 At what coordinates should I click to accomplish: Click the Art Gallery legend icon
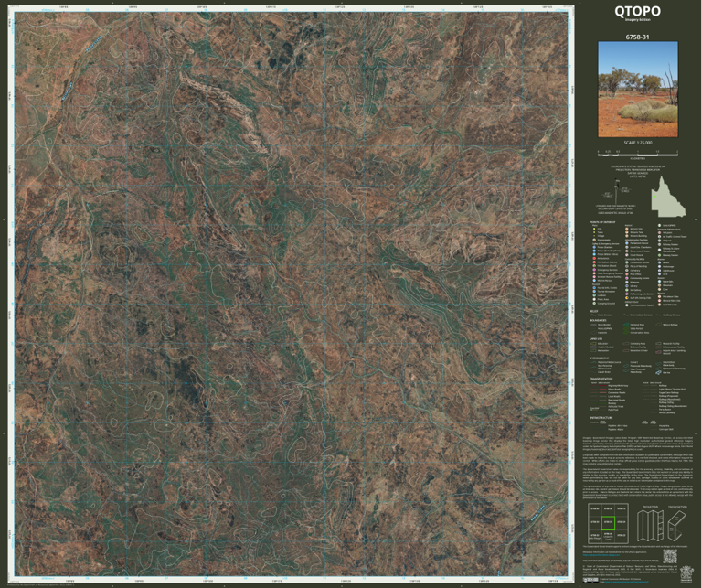click(627, 290)
